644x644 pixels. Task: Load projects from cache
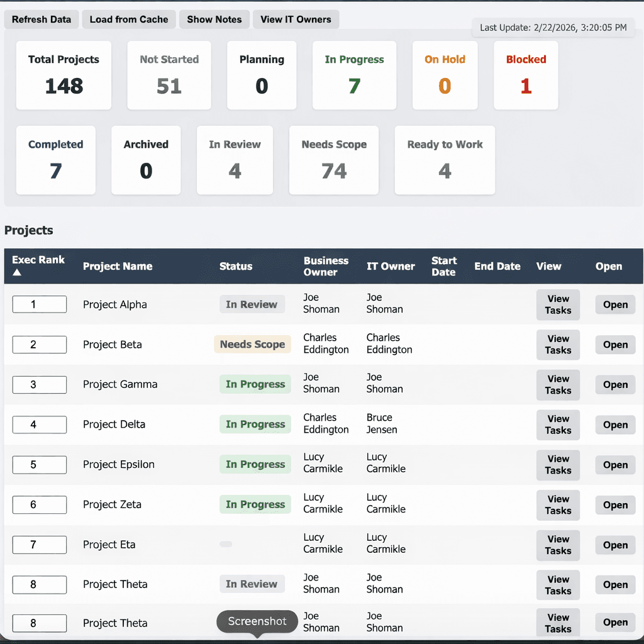[128, 19]
